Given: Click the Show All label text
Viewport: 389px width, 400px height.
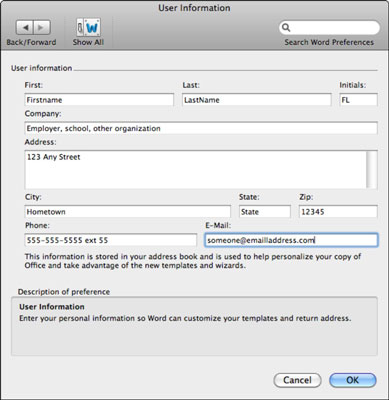Looking at the screenshot, I should (88, 42).
